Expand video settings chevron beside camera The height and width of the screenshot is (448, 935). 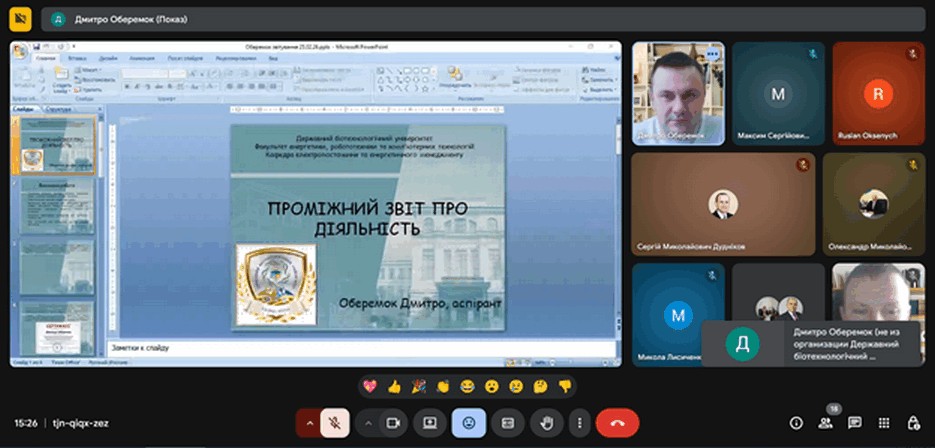(368, 423)
